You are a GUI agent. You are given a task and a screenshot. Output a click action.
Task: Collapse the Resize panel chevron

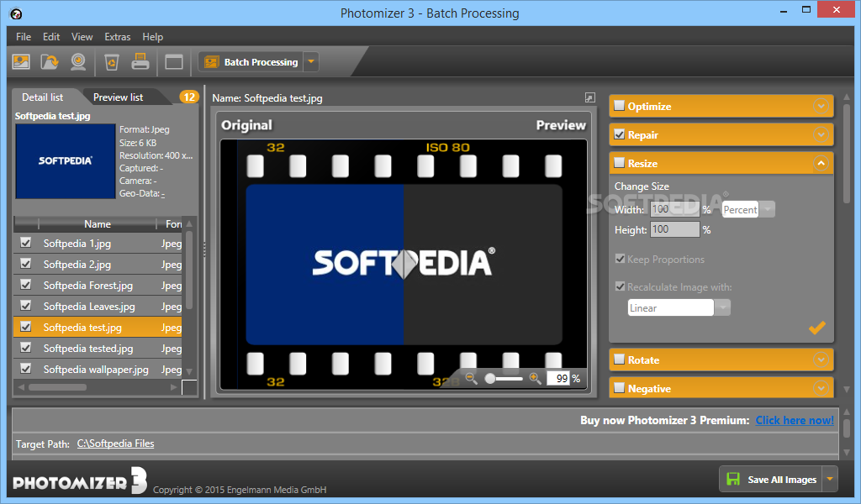click(x=821, y=163)
